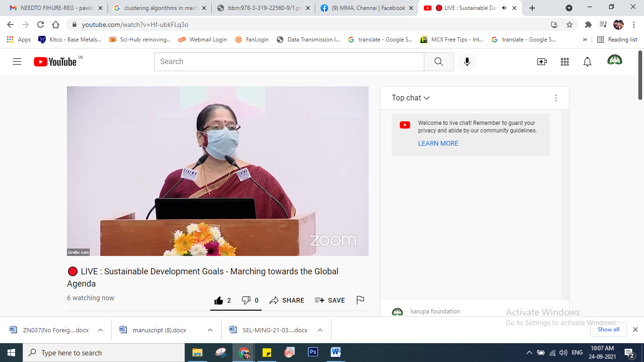Click the LEARN MORE link in chat

coord(438,143)
